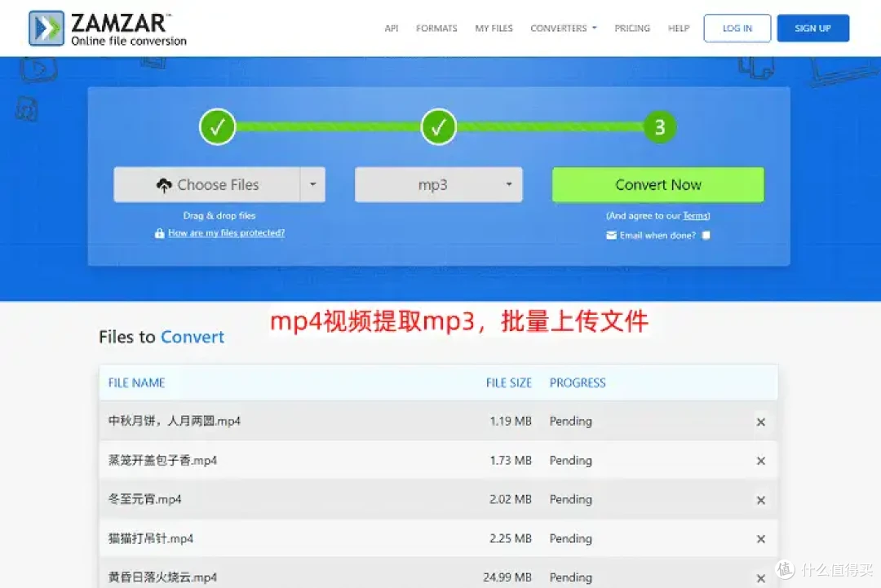Click the step 2 green checkmark circle
The width and height of the screenshot is (881, 588).
pyautogui.click(x=438, y=127)
